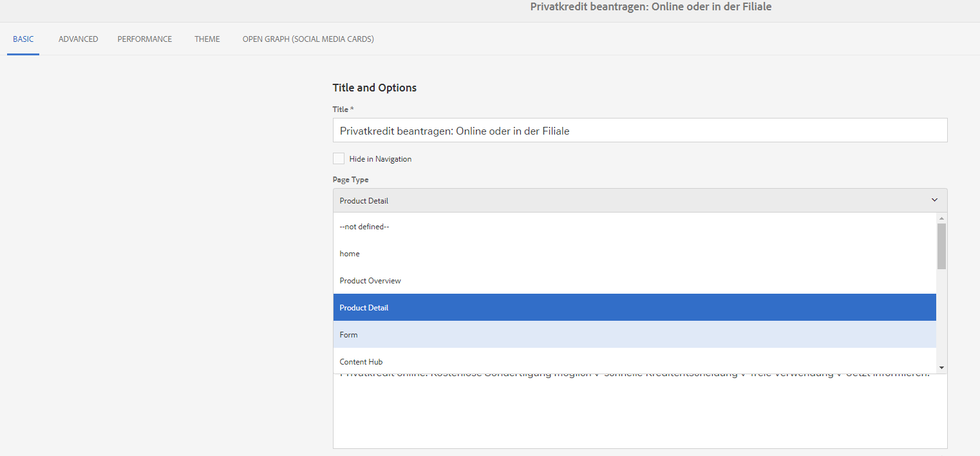Switch to the Basic tab
The image size is (980, 456).
[x=23, y=39]
